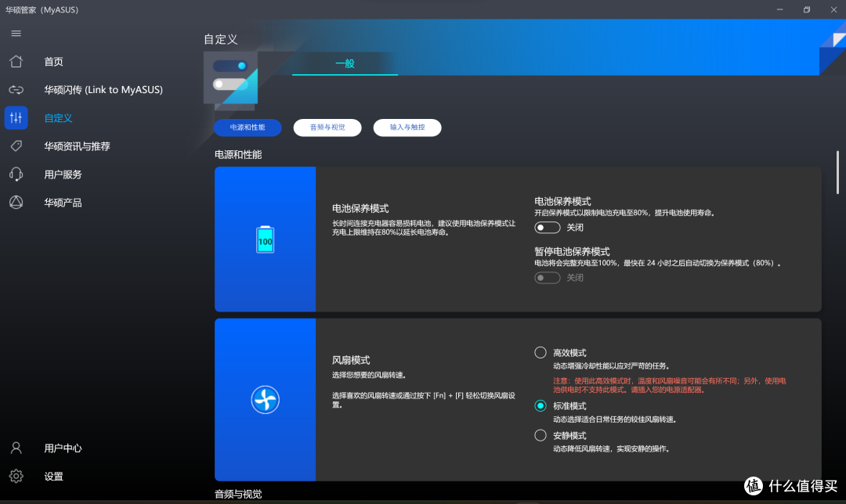This screenshot has height=504, width=846.
Task: Open 华硕闪传 (Link to MyASUS)
Action: point(103,89)
